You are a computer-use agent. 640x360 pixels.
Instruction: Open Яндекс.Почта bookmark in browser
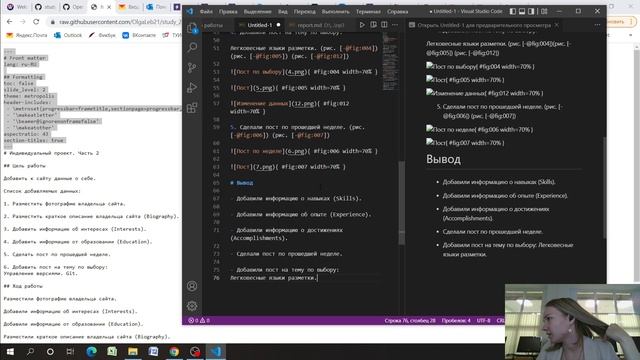click(x=27, y=35)
